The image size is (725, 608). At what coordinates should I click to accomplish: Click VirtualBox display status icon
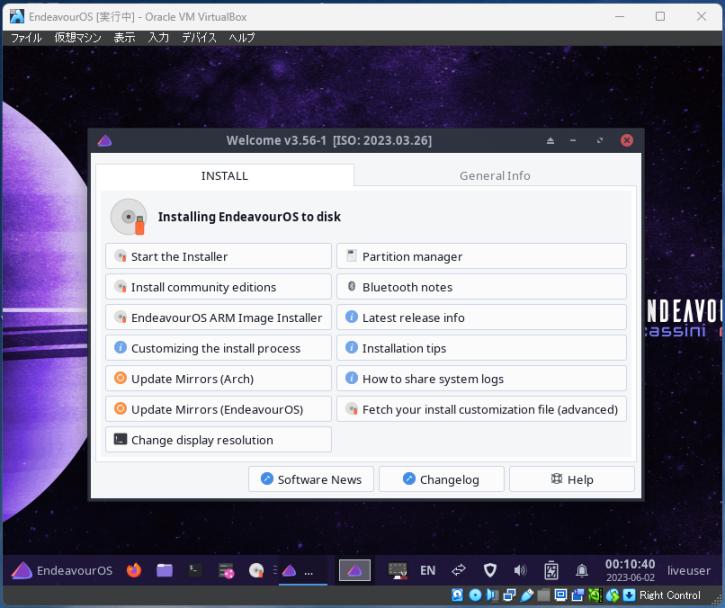coord(561,595)
